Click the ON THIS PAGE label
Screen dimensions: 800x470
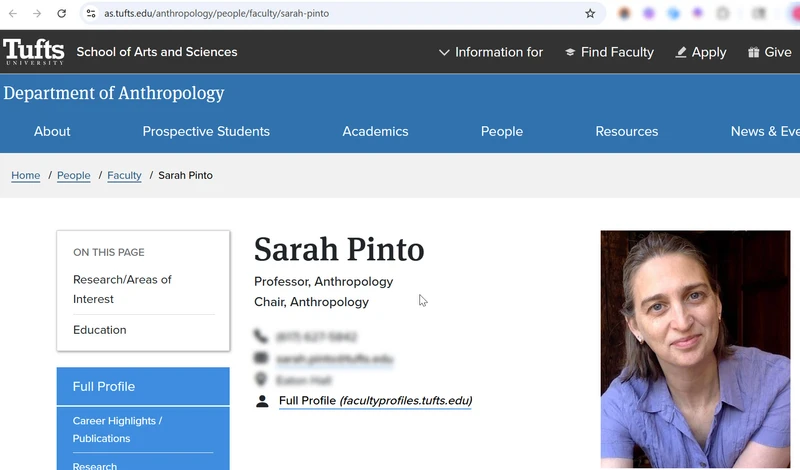(x=109, y=253)
